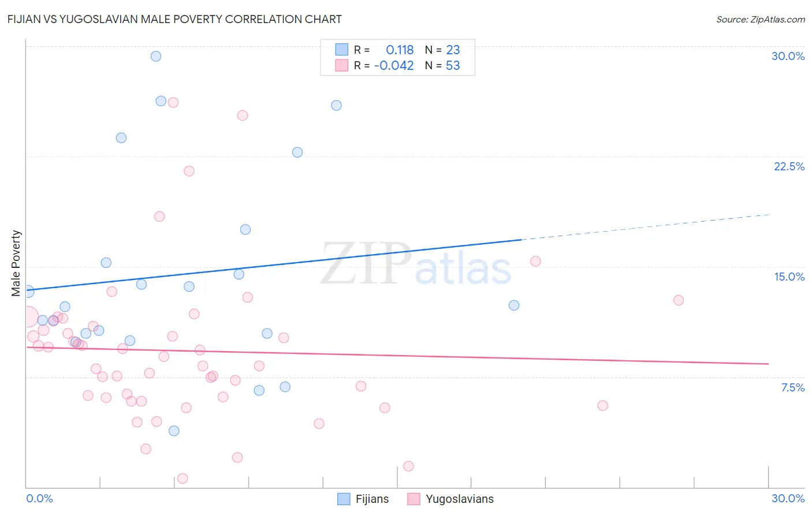Click the 30.0% x-axis label at bottom right
Image resolution: width=812 pixels, height=515 pixels.
788,498
